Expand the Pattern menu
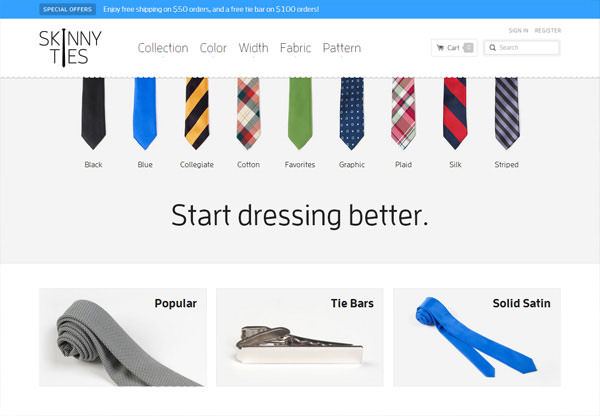This screenshot has height=416, width=600. pos(342,48)
